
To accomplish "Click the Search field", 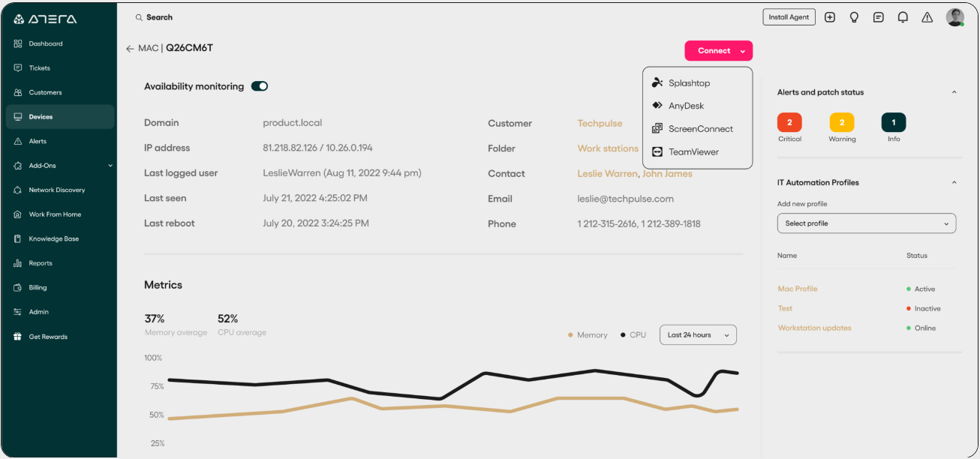I will [159, 17].
